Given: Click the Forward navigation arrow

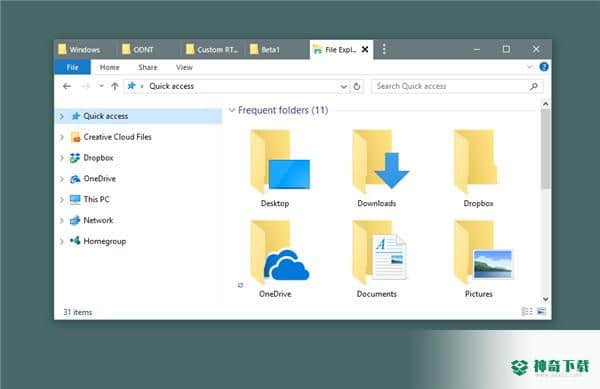Looking at the screenshot, I should click(85, 86).
